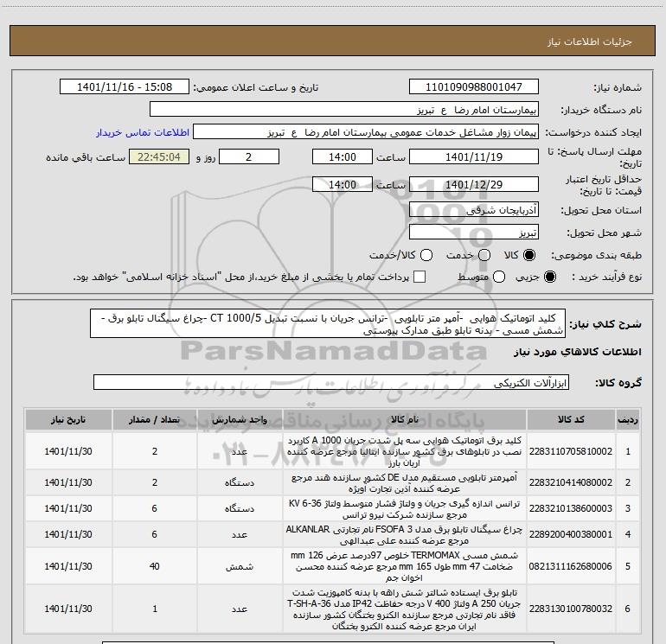Click the تاریخ نیاز column header

tap(68, 420)
